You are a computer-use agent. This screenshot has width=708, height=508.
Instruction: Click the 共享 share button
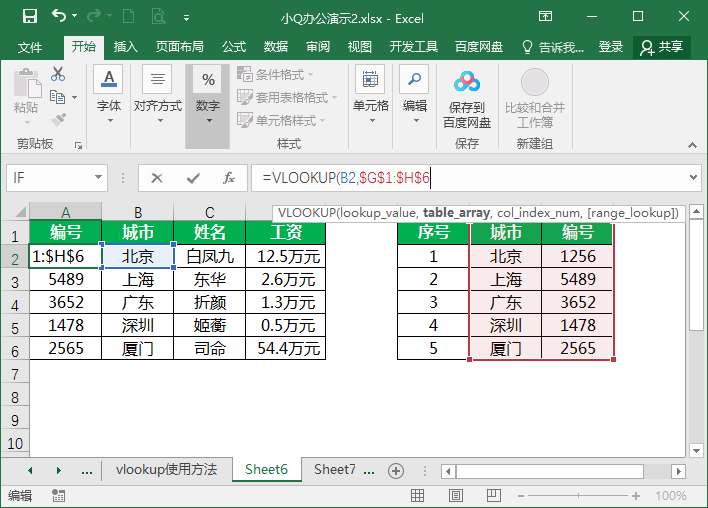(x=661, y=47)
